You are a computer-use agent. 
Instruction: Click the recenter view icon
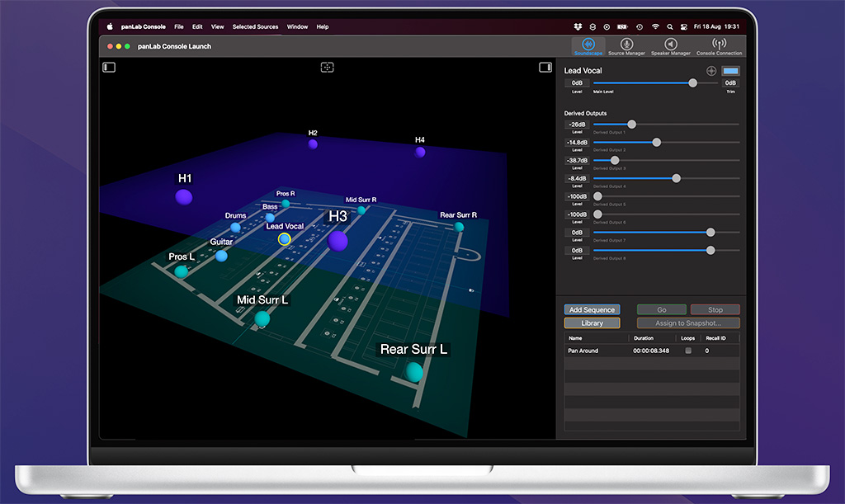coord(327,68)
